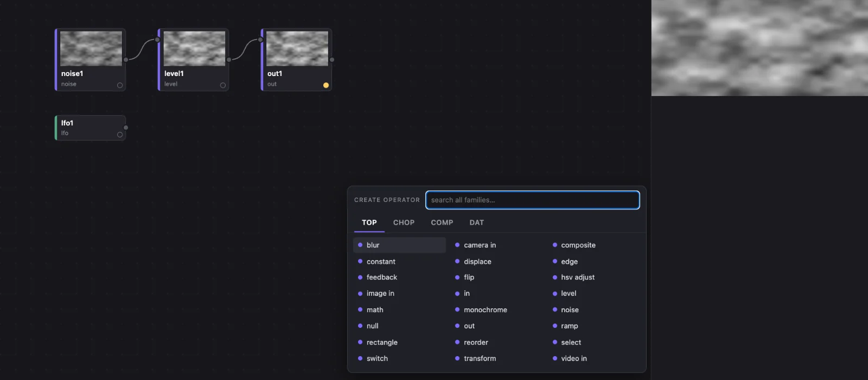Create a flip operator
Screen dimensions: 868x380
(497, 277)
